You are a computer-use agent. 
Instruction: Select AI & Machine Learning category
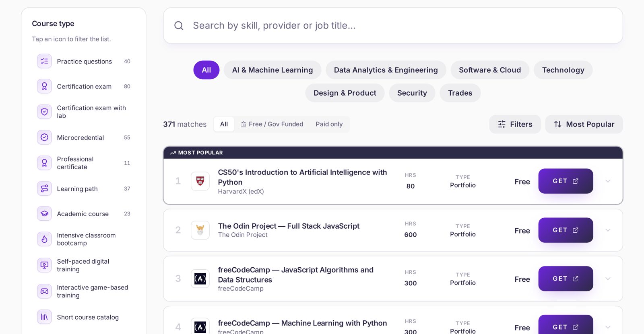pyautogui.click(x=272, y=70)
